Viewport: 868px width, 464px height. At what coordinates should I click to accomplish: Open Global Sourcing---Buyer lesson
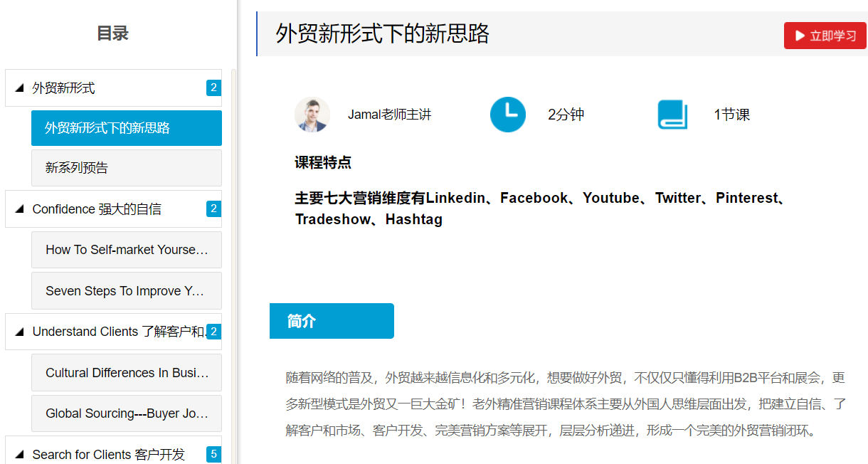127,413
